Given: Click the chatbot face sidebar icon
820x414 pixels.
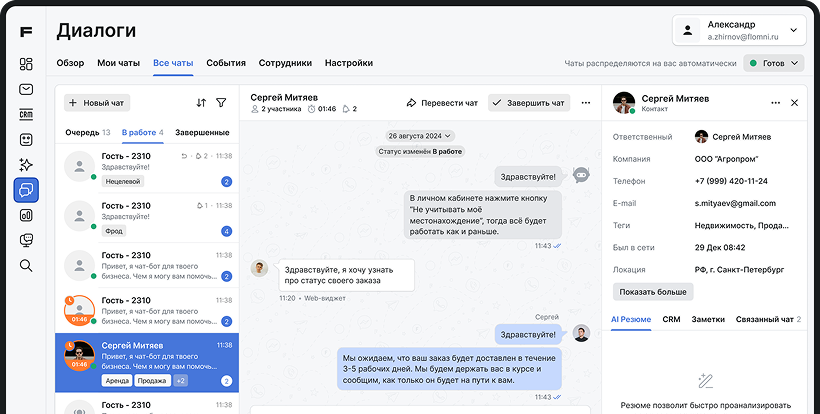Looking at the screenshot, I should (x=26, y=140).
